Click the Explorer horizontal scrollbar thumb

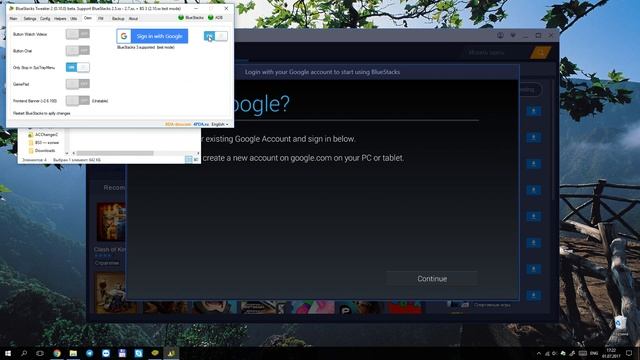click(115, 153)
